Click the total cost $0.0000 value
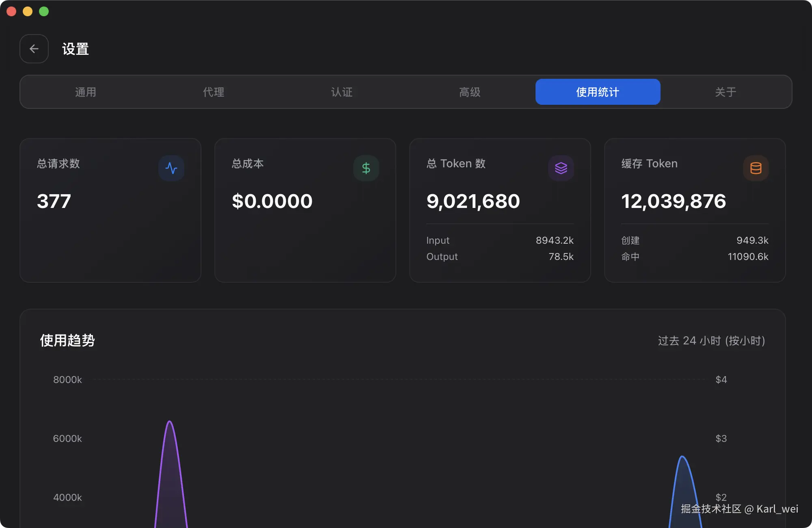812x528 pixels. [x=272, y=201]
